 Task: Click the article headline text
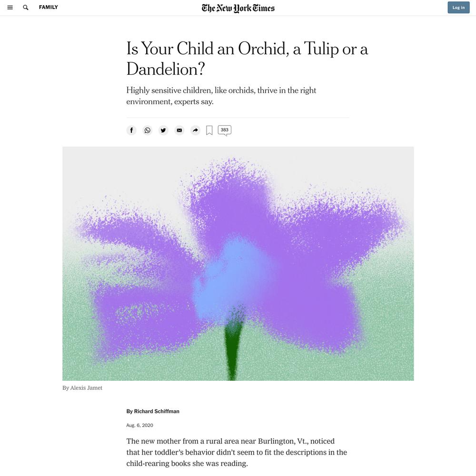click(x=247, y=59)
